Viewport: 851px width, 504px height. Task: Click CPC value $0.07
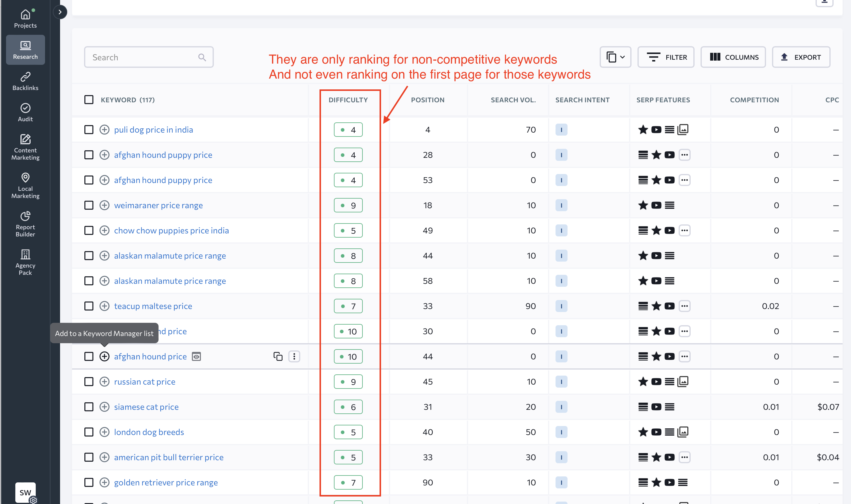tap(828, 407)
